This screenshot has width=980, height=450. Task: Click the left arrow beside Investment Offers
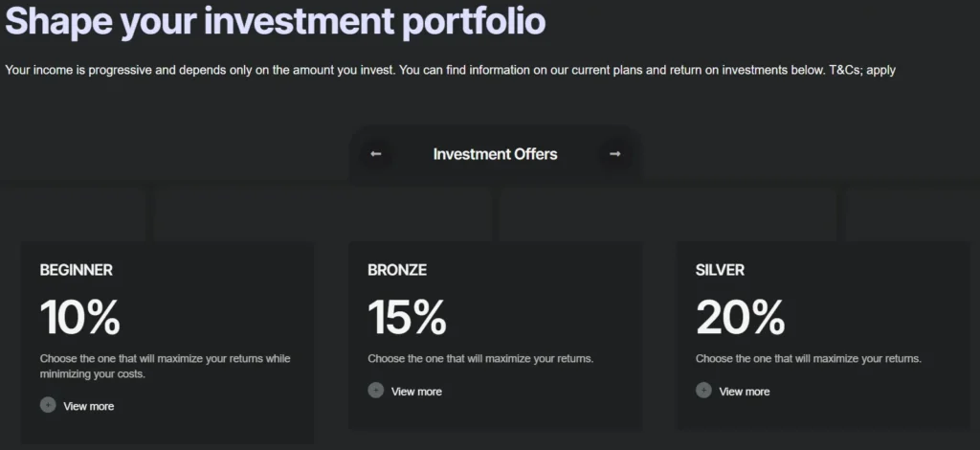tap(376, 154)
